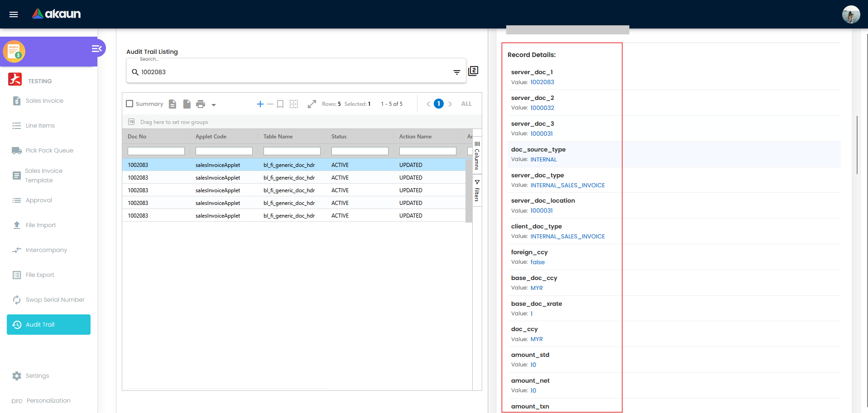Click server_doc_1 value 1002083
Viewport: 868px width, 413px height.
pos(542,82)
